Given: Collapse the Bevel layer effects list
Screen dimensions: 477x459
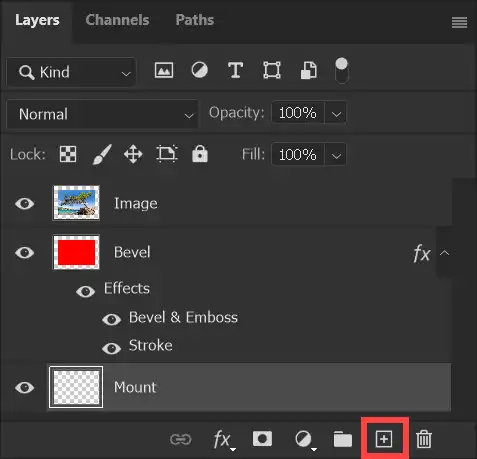Looking at the screenshot, I should pos(444,253).
